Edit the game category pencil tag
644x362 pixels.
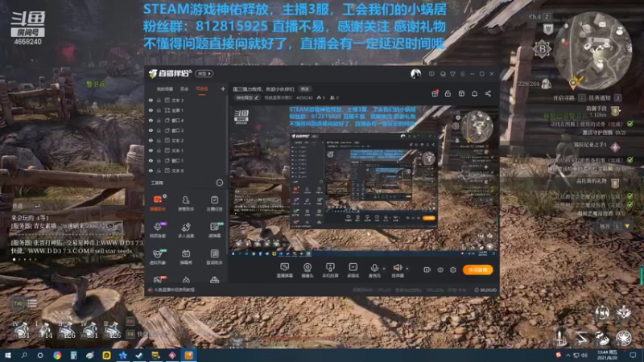[x=246, y=98]
